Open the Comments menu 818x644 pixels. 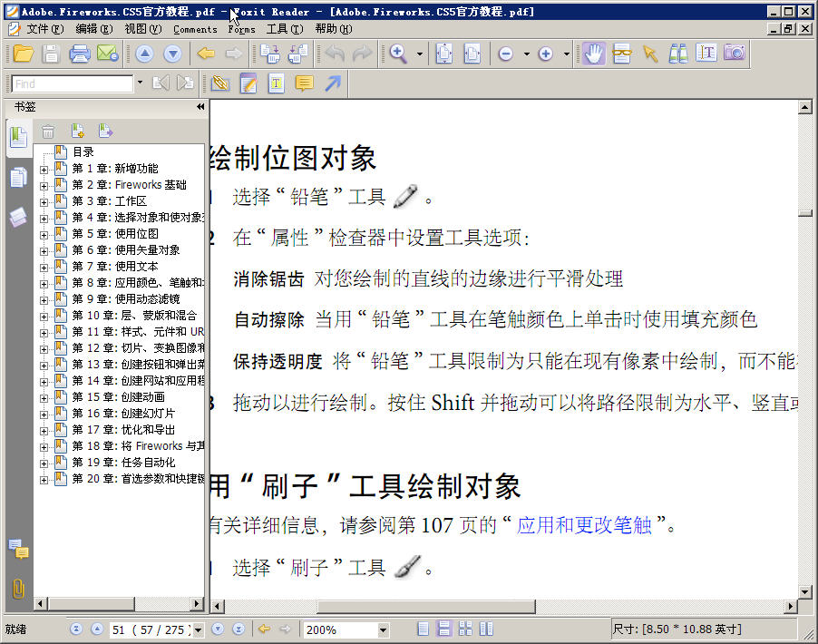click(194, 28)
